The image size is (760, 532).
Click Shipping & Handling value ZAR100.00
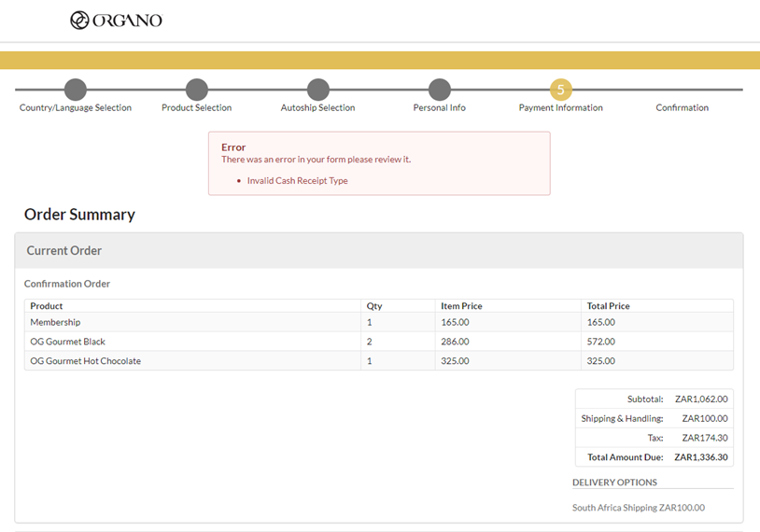tap(705, 419)
